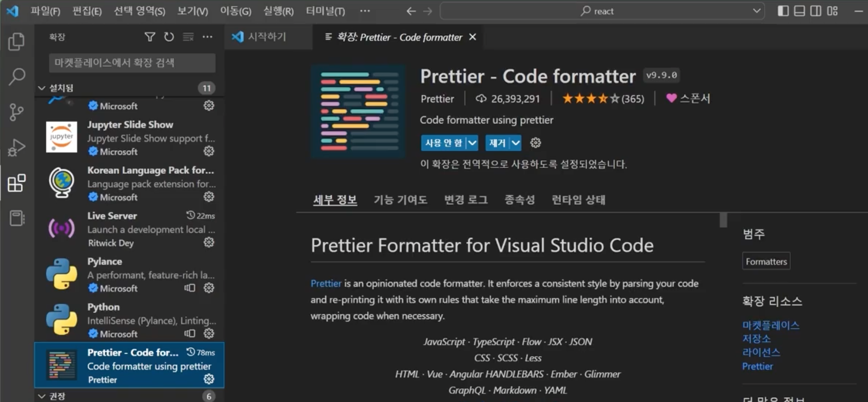Open the Explorer view in activity bar
Viewport: 868px width, 402px height.
(x=16, y=42)
